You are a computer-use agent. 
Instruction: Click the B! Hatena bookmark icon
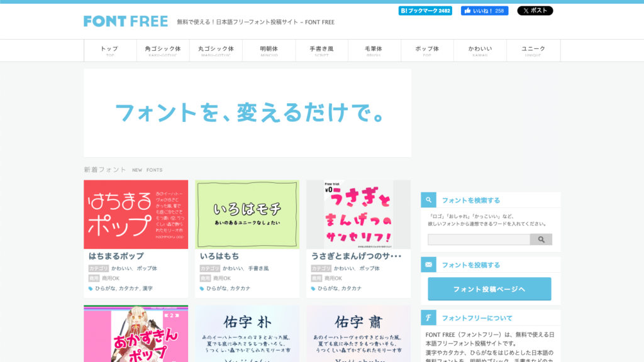point(403,10)
